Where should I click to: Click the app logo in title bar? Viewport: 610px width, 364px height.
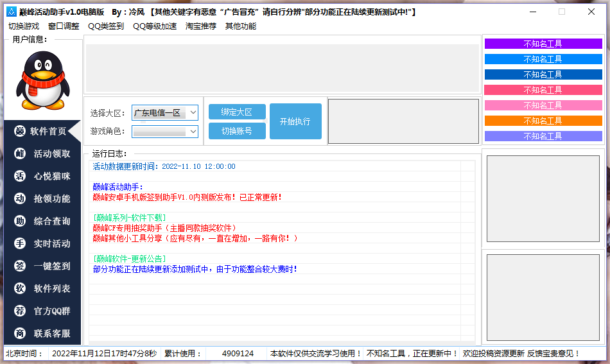pyautogui.click(x=12, y=12)
